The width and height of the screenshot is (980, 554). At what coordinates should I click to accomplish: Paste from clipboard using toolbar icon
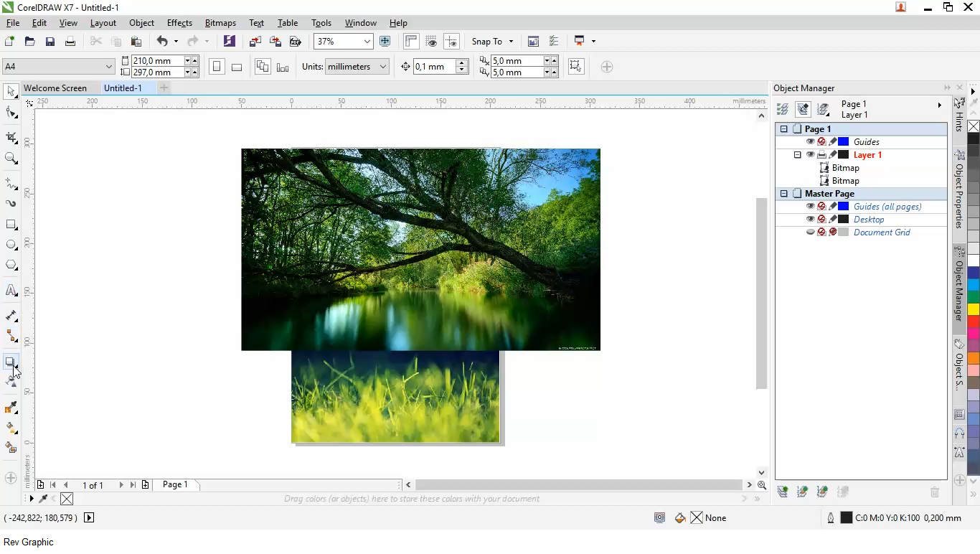tap(136, 42)
